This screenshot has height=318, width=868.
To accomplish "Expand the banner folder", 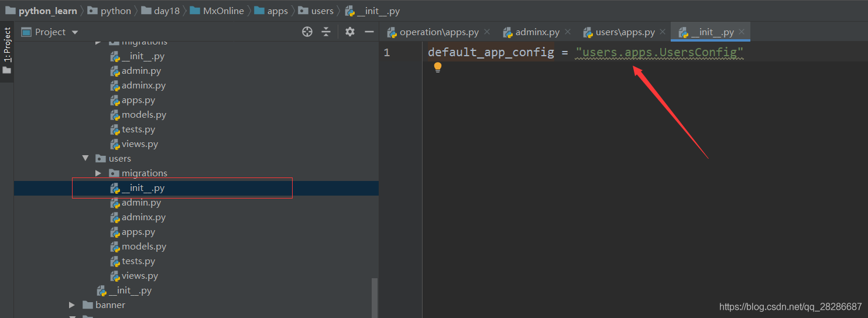I will pyautogui.click(x=72, y=305).
